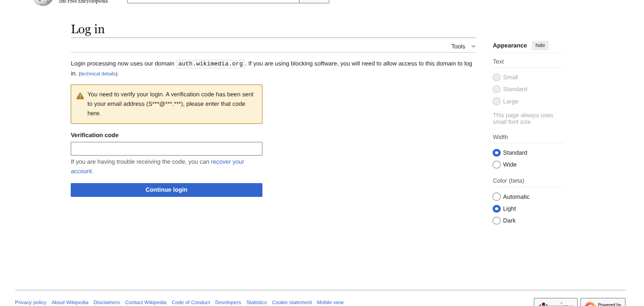Click the warning triangle icon in the notice
The image size is (644, 306).
[80, 96]
